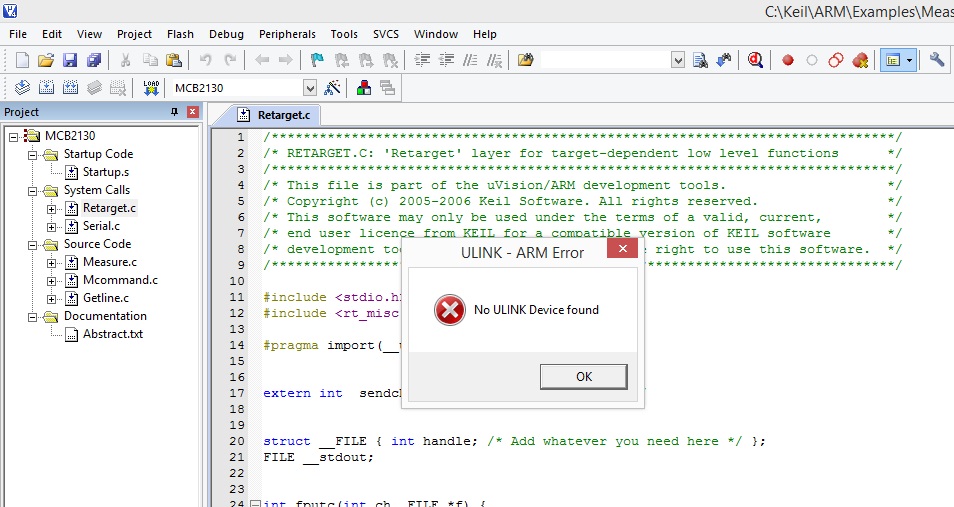Viewport: 954px width, 507px height.
Task: Create a new file from the toolbar
Action: click(x=23, y=60)
